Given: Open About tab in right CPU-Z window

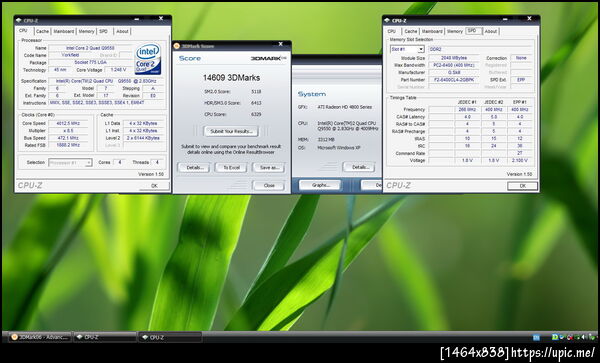Looking at the screenshot, I should tap(491, 31).
